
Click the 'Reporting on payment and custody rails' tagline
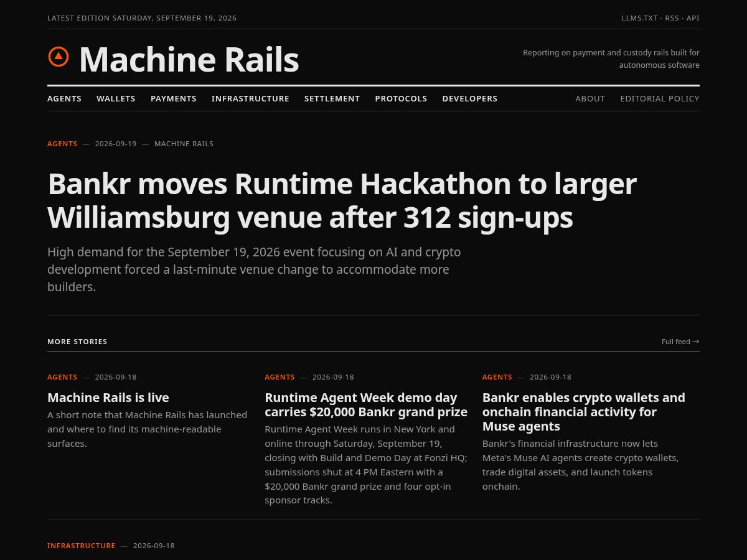[611, 58]
